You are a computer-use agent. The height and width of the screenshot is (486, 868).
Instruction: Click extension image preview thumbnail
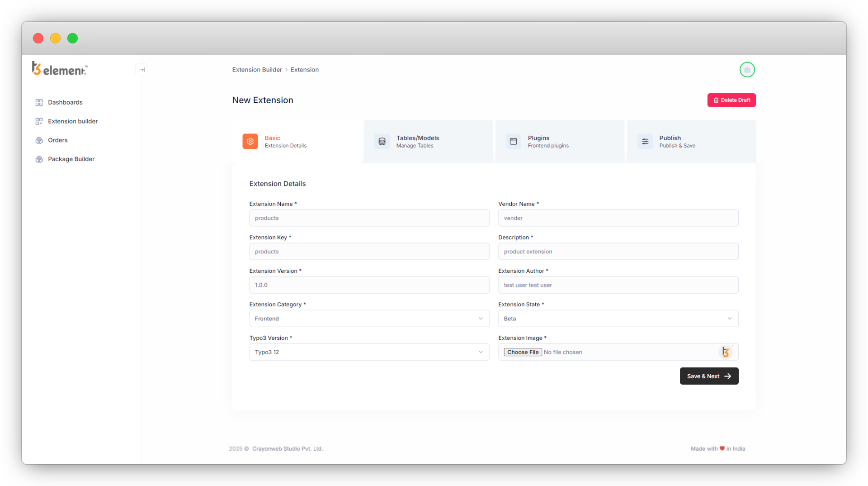726,352
